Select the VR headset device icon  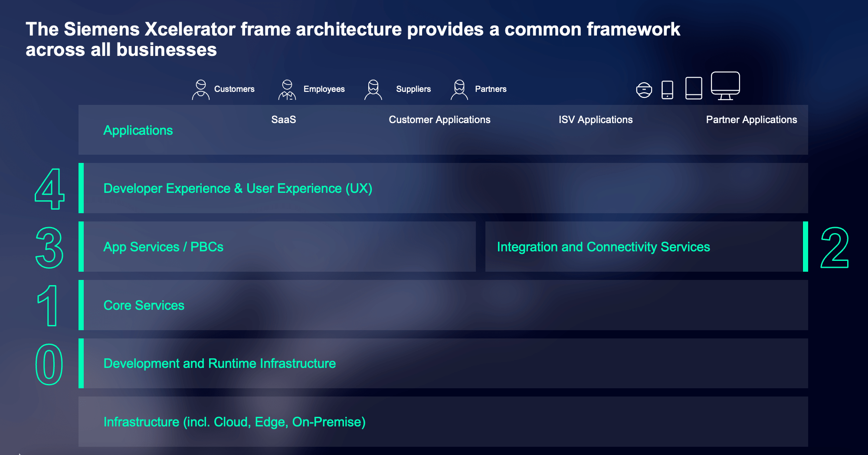click(x=644, y=90)
